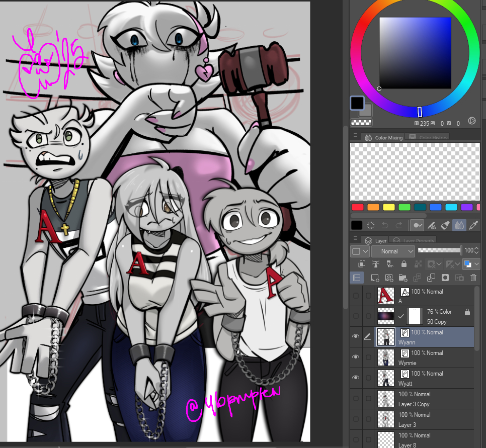Click the New Raster Layer icon
The height and width of the screenshot is (448, 486).
(x=374, y=278)
